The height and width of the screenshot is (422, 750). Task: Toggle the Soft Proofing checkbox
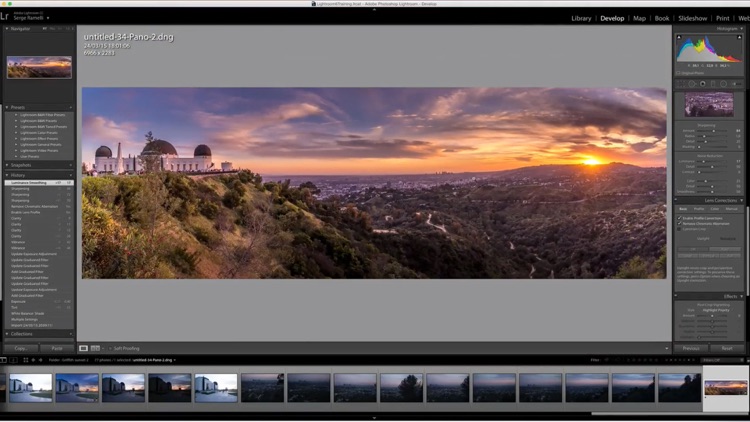[109, 348]
